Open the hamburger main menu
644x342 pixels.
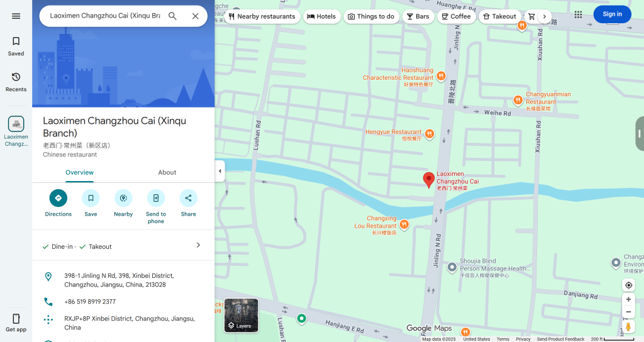click(x=16, y=16)
